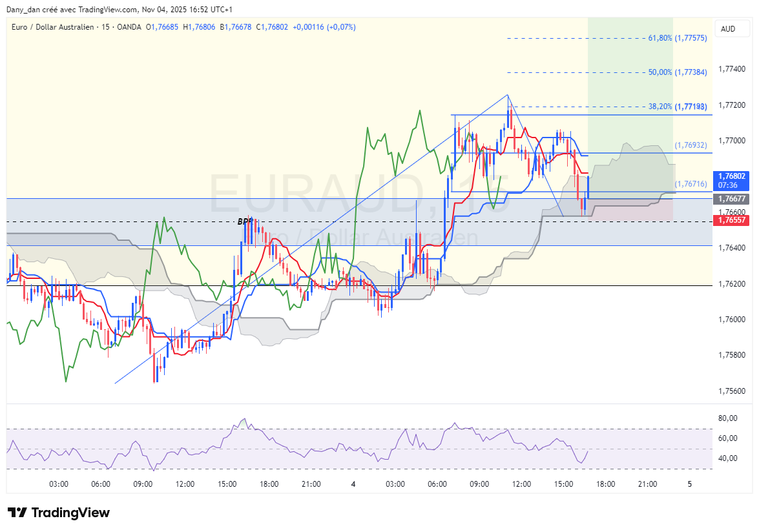This screenshot has width=759, height=532.
Task: Select the open value O1,76685
Action: coord(162,27)
